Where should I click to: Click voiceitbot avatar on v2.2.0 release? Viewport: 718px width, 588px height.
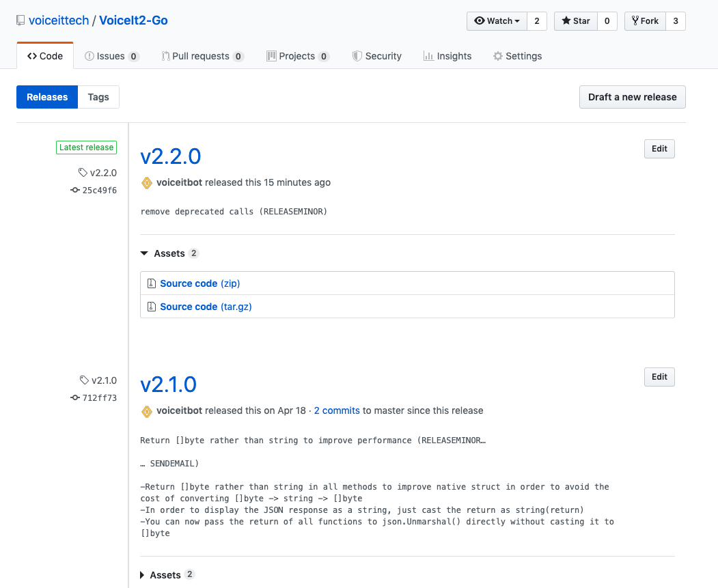(x=146, y=183)
